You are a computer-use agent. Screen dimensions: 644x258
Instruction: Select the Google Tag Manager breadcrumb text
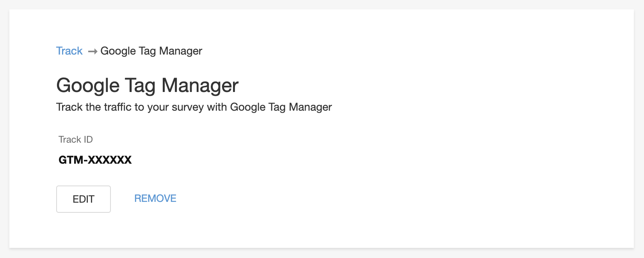151,51
